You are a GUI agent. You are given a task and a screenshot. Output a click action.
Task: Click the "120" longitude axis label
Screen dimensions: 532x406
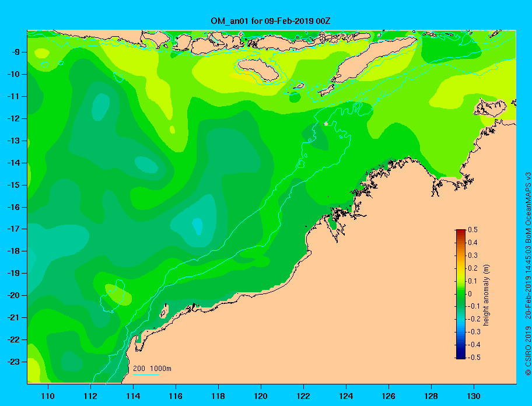click(261, 396)
